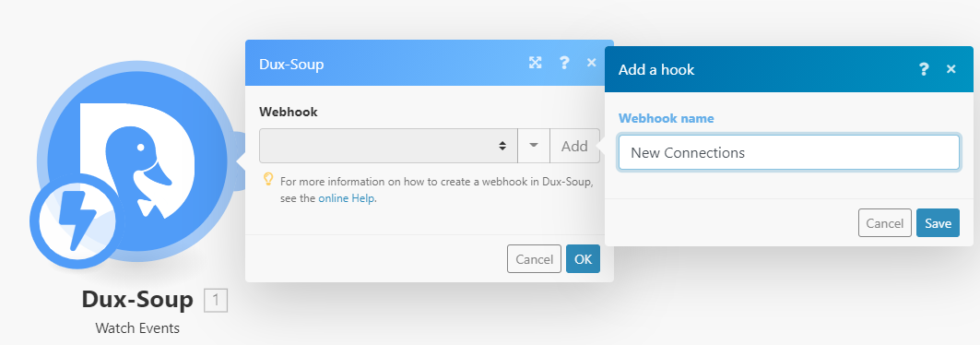
Task: Click the Watch Events module subtitle
Action: tap(137, 328)
